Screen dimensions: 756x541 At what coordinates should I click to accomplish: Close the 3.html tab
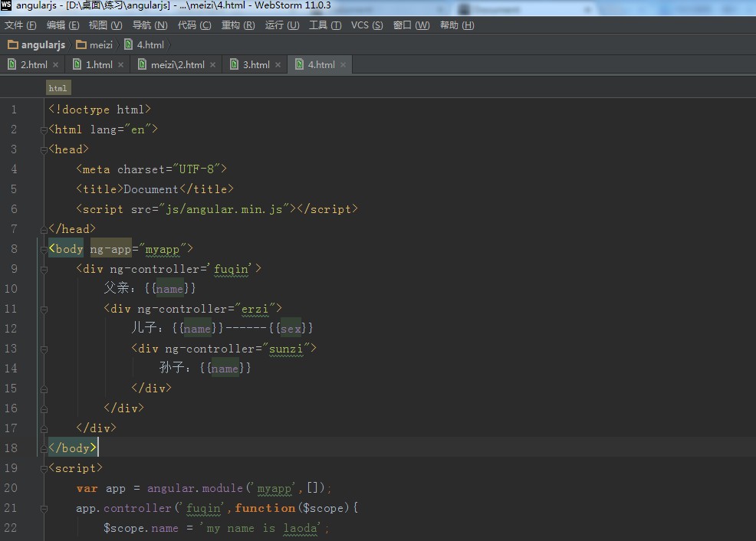tap(278, 64)
